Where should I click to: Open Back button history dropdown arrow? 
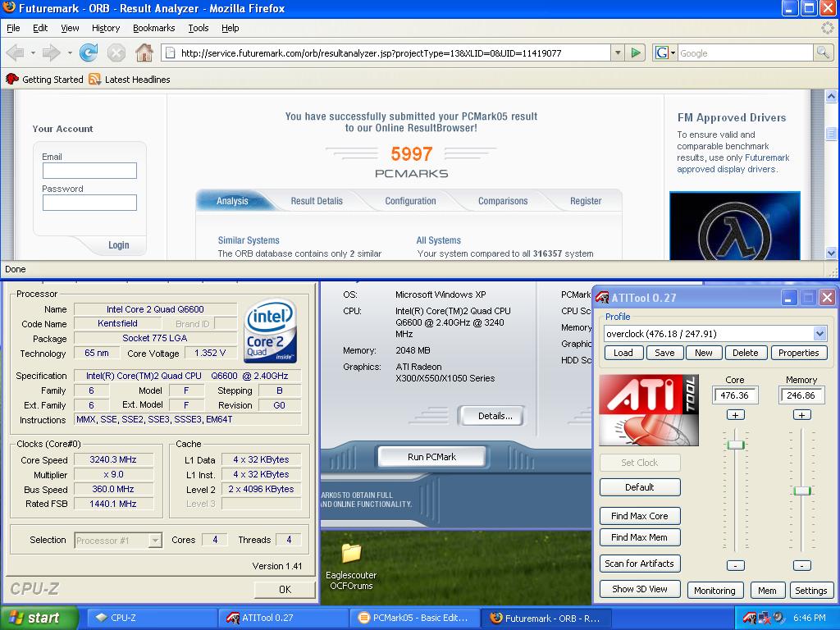coord(33,52)
